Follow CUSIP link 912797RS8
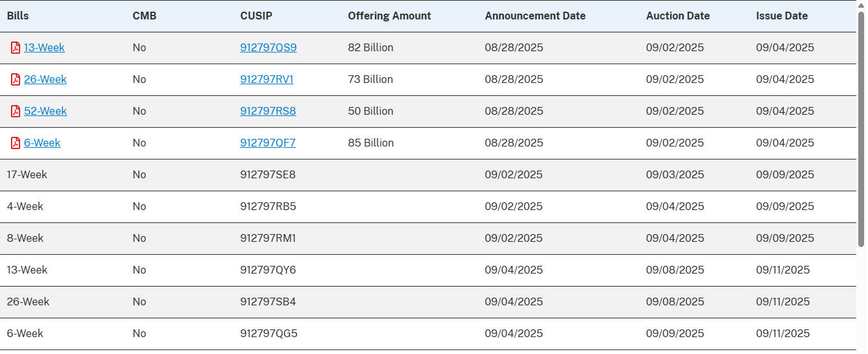This screenshot has width=868, height=354. pyautogui.click(x=268, y=112)
